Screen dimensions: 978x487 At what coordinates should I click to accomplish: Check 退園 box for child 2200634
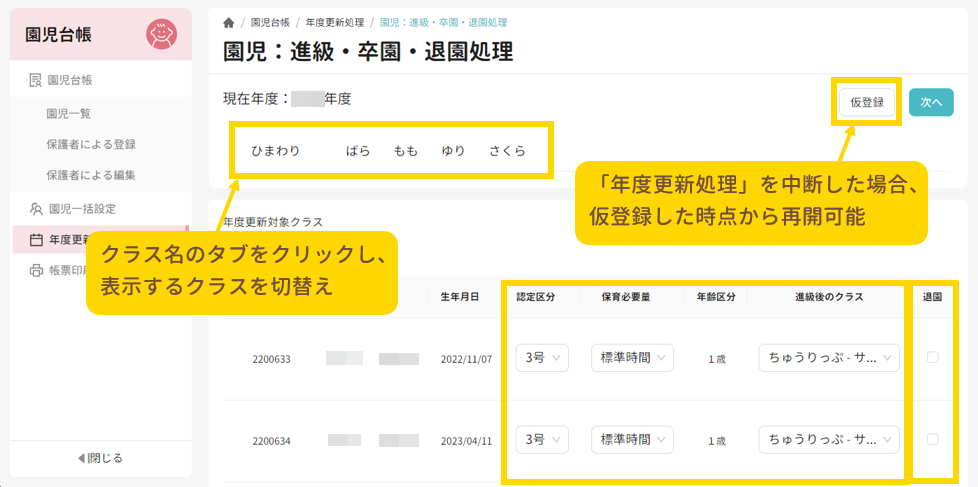pos(932,439)
